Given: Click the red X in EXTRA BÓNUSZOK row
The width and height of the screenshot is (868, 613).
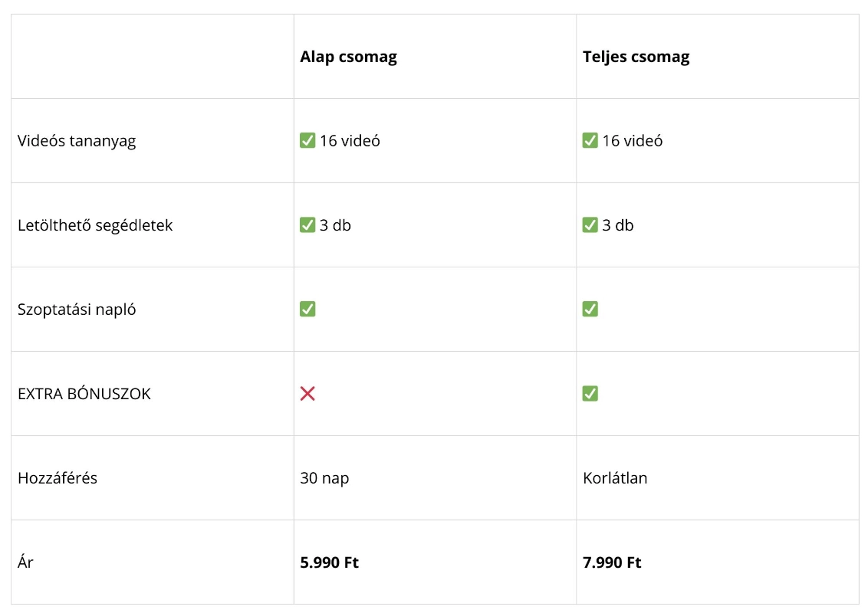Looking at the screenshot, I should [307, 393].
